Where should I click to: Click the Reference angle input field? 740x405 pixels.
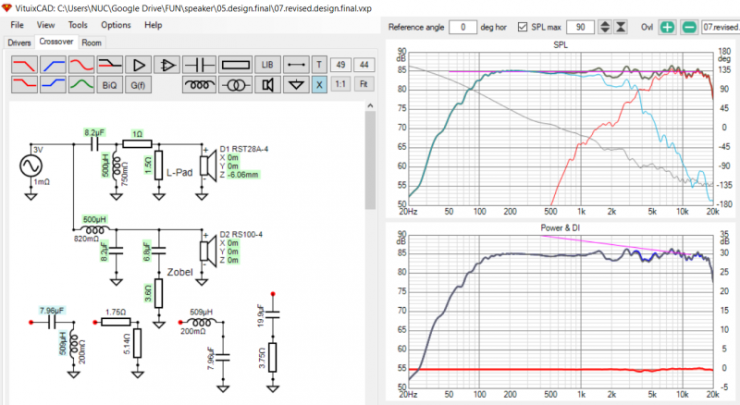(462, 25)
